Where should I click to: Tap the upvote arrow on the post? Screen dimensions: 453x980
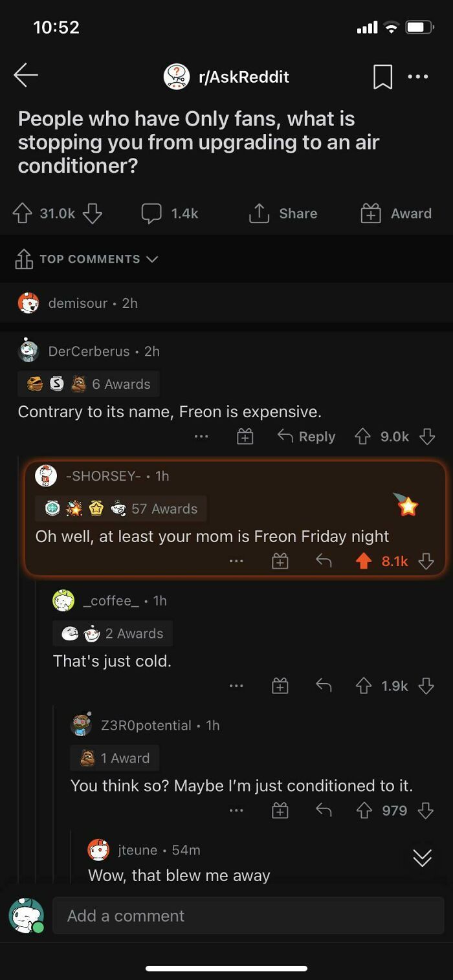[23, 213]
